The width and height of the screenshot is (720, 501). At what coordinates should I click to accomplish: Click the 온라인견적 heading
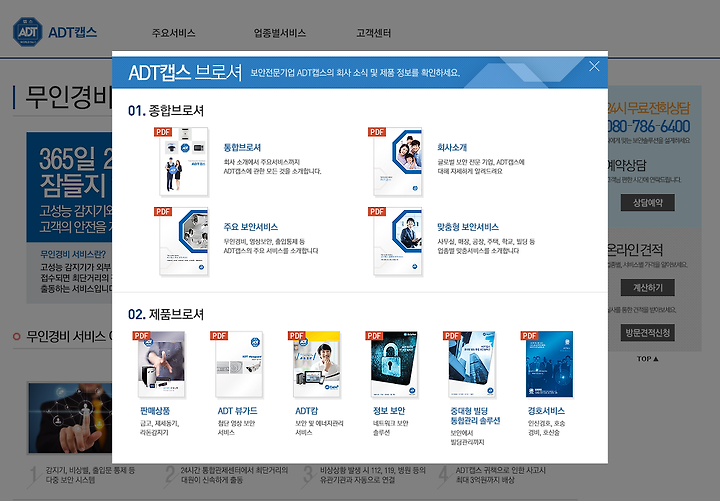click(635, 250)
